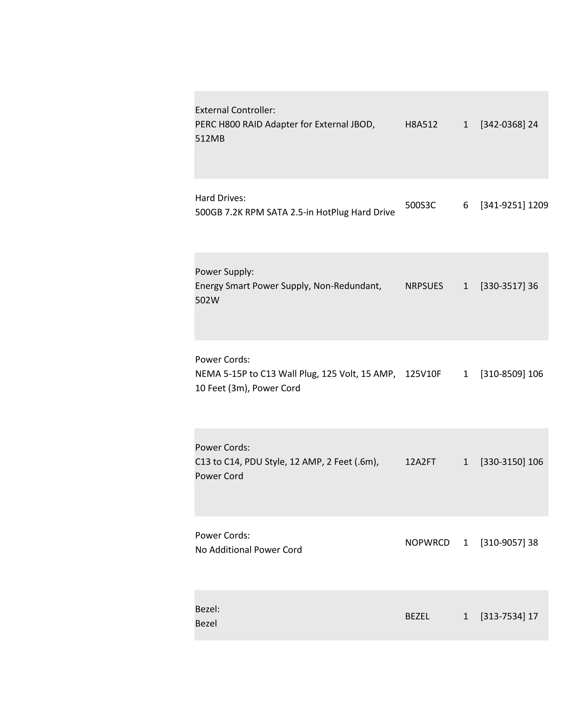Viewport: 563px width, 728px height.
Task: Select the 500GB 7.2K RPM SATA description
Action: (x=295, y=212)
